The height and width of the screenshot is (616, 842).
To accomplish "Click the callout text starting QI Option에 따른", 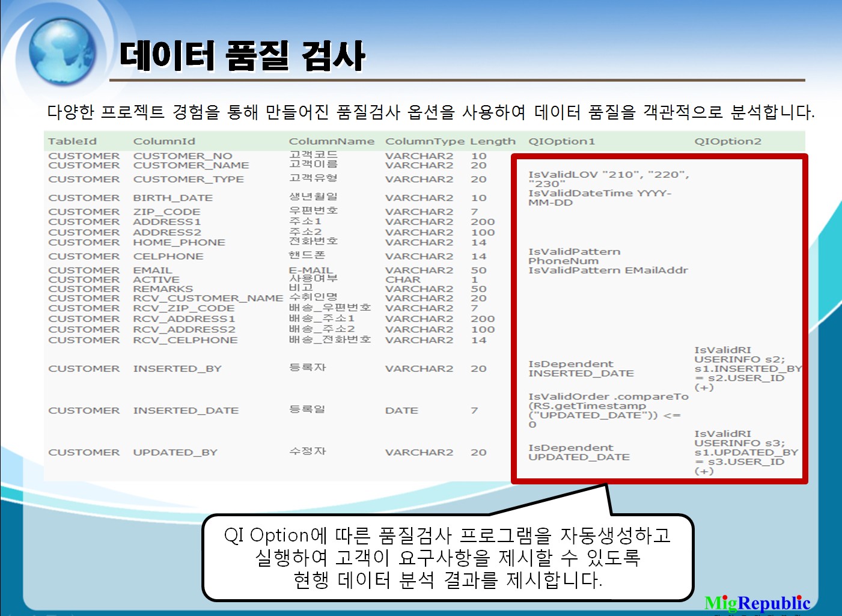I will (448, 557).
